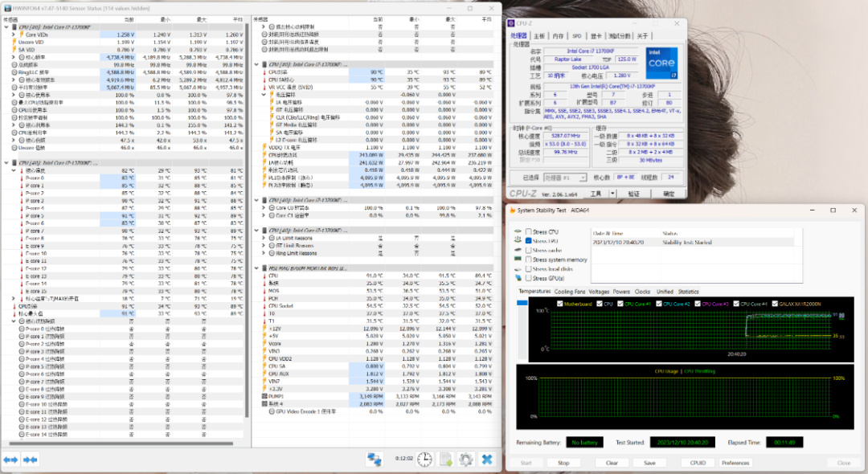
Task: Click the Stop button in AIDA64
Action: pyautogui.click(x=563, y=463)
